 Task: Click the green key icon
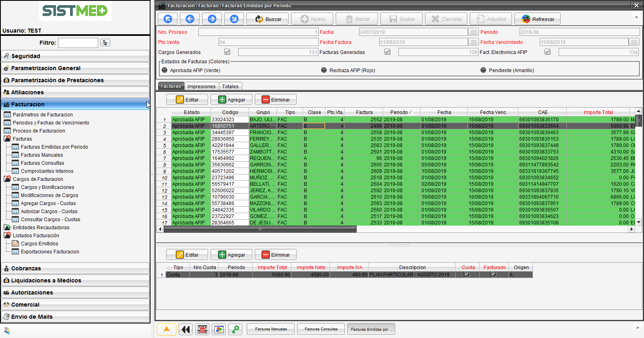235,330
